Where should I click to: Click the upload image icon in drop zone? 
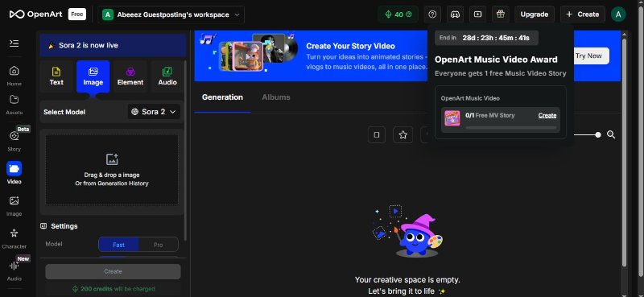tap(112, 159)
